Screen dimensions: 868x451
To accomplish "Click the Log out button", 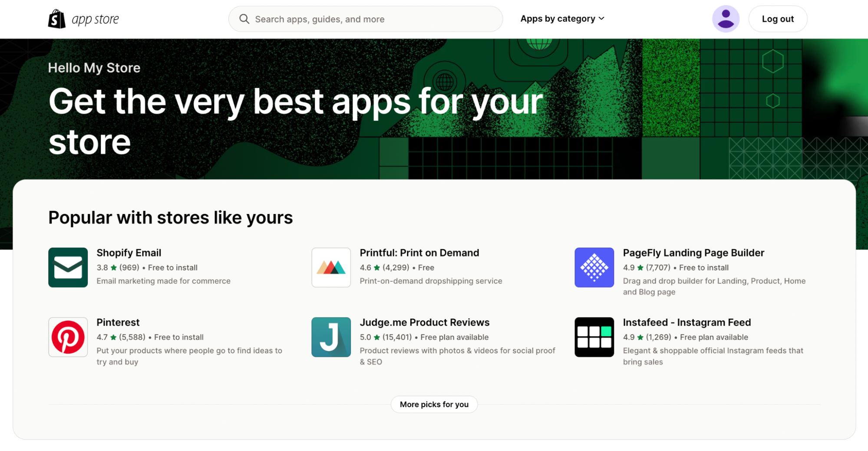I will (778, 19).
